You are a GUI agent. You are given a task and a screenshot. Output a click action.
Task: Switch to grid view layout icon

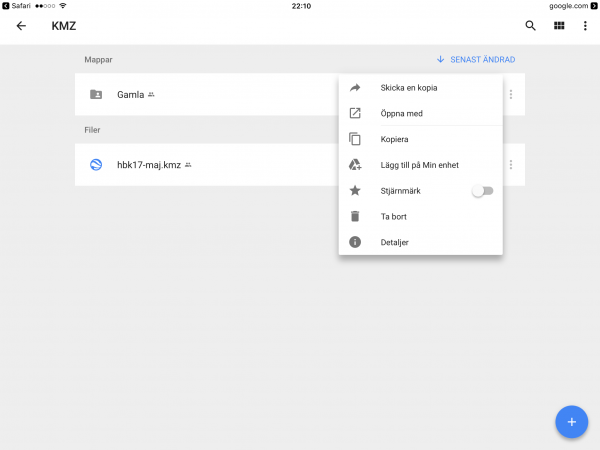559,26
